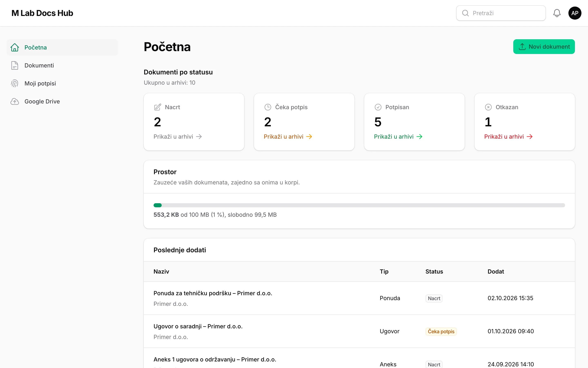Open Moji potpisi from the sidebar
This screenshot has height=368, width=588.
62,83
